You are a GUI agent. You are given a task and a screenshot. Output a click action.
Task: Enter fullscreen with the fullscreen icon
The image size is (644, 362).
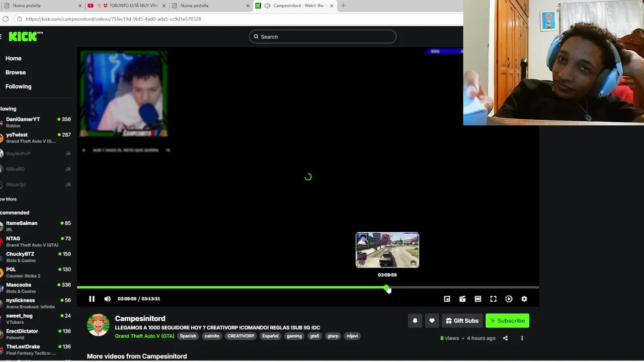click(493, 299)
